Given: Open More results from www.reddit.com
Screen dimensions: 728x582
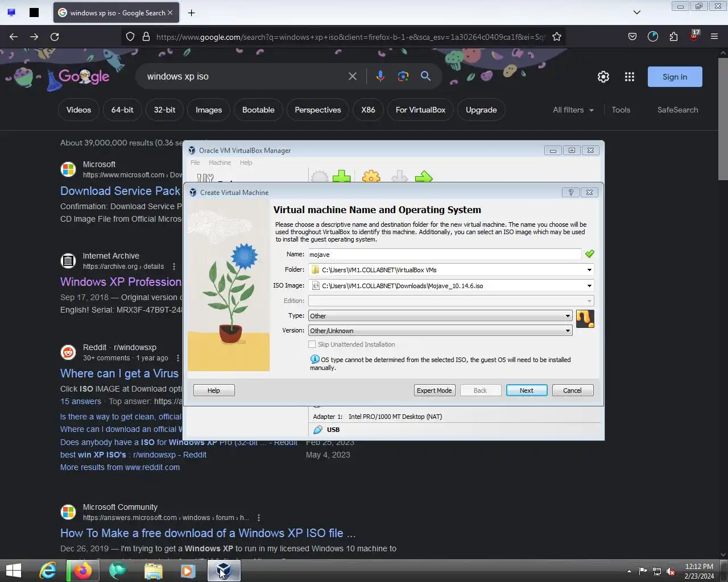Looking at the screenshot, I should [120, 467].
